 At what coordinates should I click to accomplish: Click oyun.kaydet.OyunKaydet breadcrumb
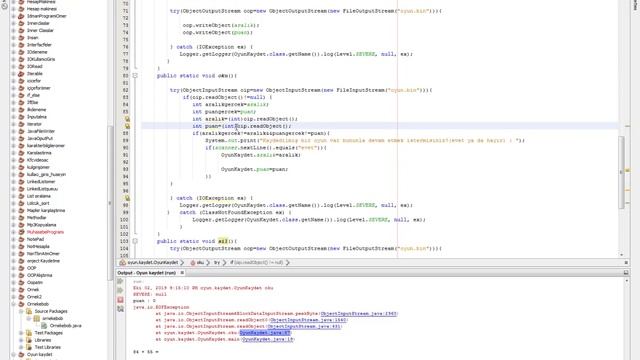[x=152, y=262]
